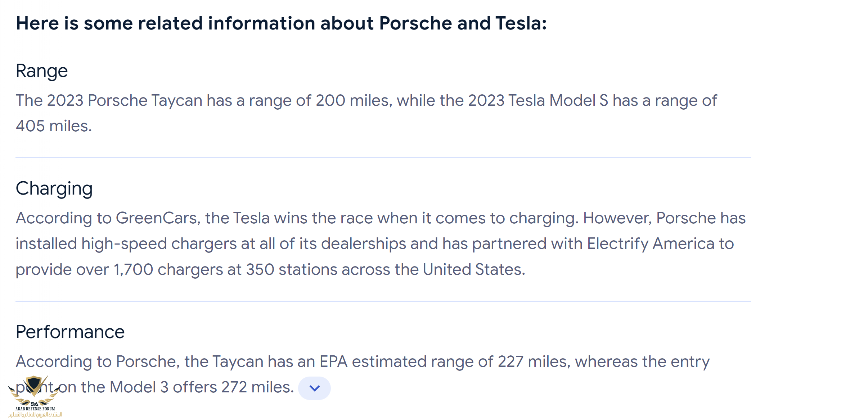Click the "Range" section heading
The image size is (868, 419).
(x=42, y=71)
